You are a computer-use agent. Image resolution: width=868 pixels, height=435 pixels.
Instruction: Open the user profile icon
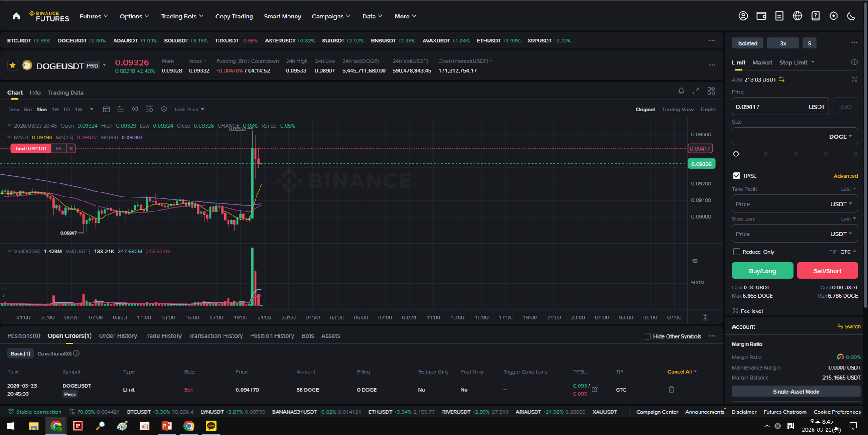743,16
